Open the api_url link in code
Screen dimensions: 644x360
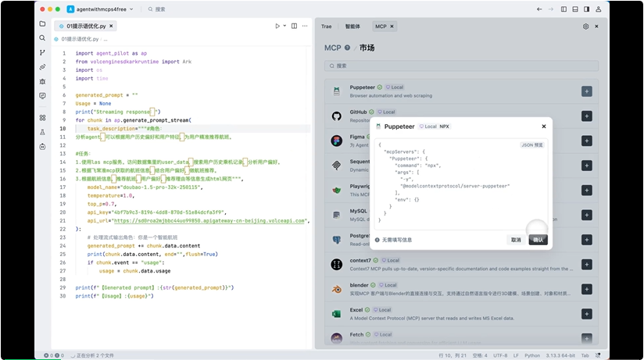pyautogui.click(x=209, y=221)
